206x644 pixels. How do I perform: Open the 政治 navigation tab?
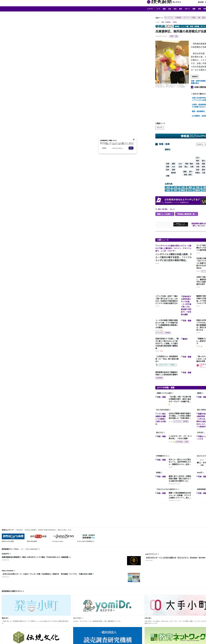click(x=175, y=9)
